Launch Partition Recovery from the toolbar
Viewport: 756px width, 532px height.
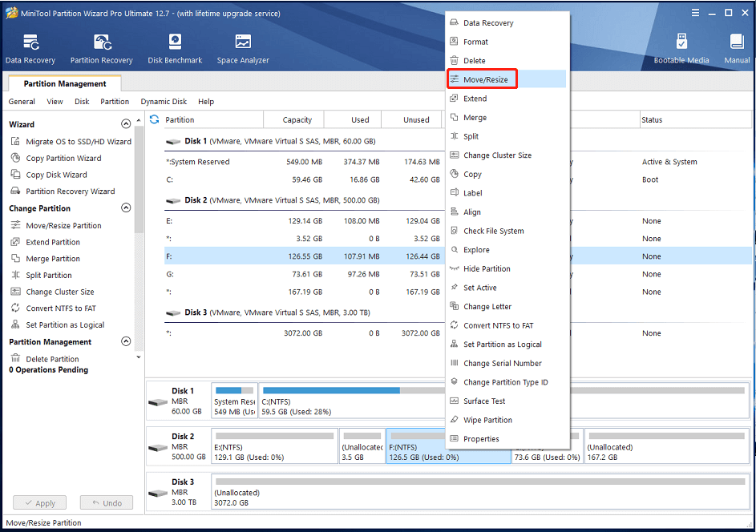(102, 42)
